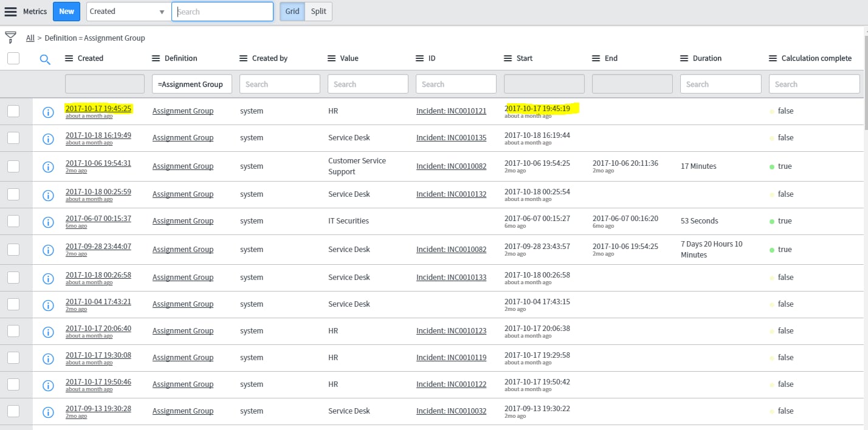Open ID column options menu icon
Screen dimensions: 868x430
click(x=420, y=58)
